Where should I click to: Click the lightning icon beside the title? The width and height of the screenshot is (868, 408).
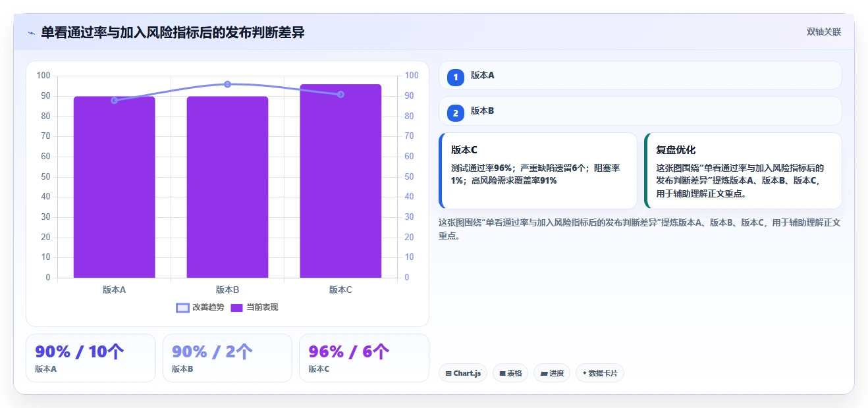point(31,33)
